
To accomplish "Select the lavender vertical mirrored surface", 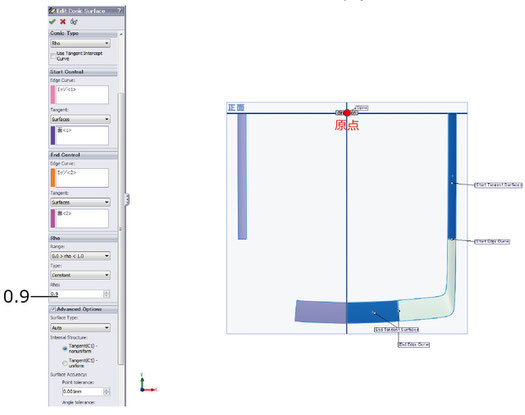I will coord(242,177).
